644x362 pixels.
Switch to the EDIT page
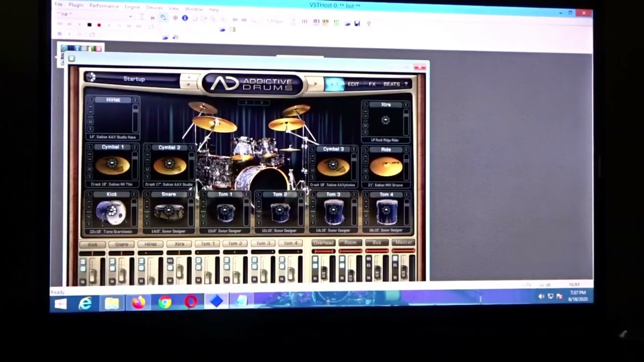coord(353,84)
